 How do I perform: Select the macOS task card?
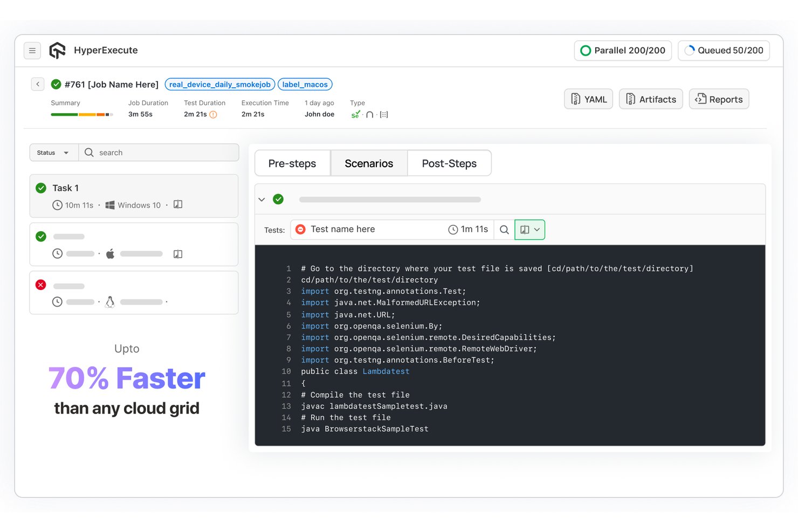pos(134,244)
